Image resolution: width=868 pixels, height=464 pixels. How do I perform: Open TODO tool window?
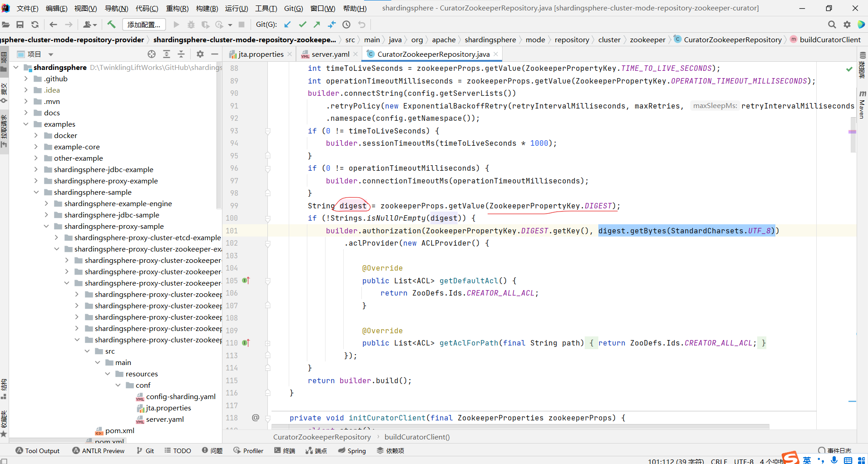(178, 450)
